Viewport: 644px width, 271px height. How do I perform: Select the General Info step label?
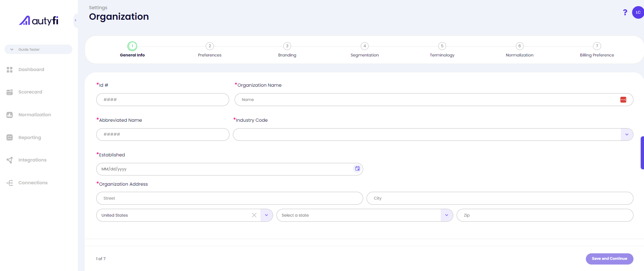[x=132, y=55]
